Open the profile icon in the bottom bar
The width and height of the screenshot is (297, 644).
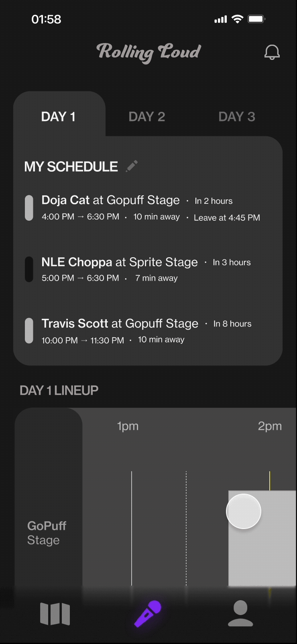tap(240, 613)
